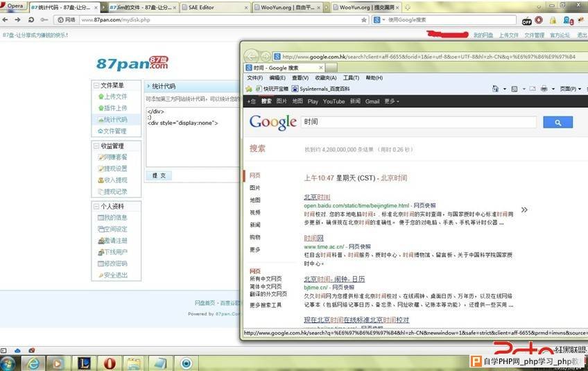Collapse the 个人资料 sidebar section
The image size is (588, 371).
click(x=96, y=207)
